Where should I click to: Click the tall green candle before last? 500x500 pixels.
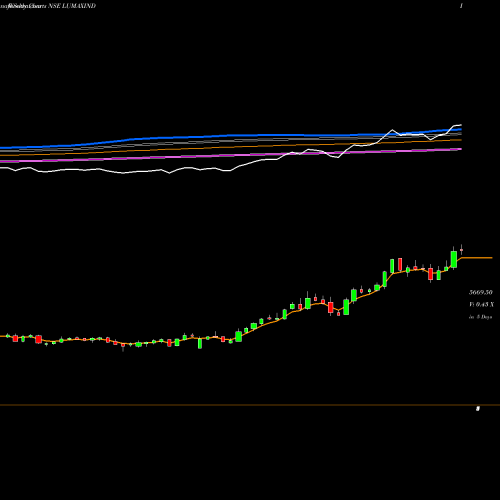tap(454, 259)
